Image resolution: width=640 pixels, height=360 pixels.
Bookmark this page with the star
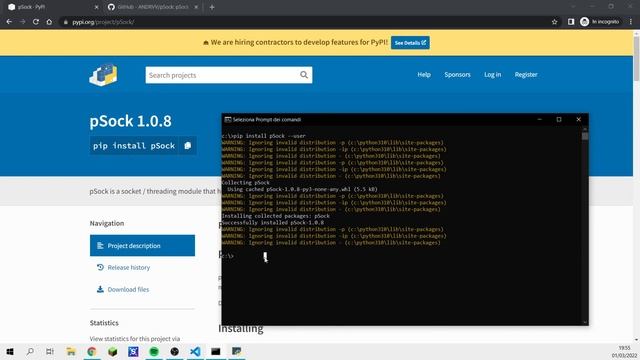pyautogui.click(x=554, y=22)
